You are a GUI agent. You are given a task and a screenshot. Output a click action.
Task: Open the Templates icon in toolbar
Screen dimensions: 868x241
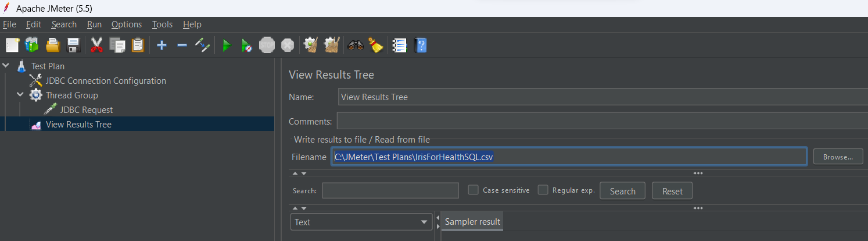click(x=32, y=45)
